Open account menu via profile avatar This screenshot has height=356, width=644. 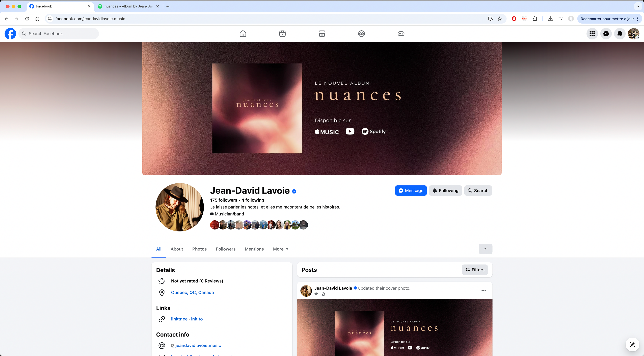[x=633, y=34]
